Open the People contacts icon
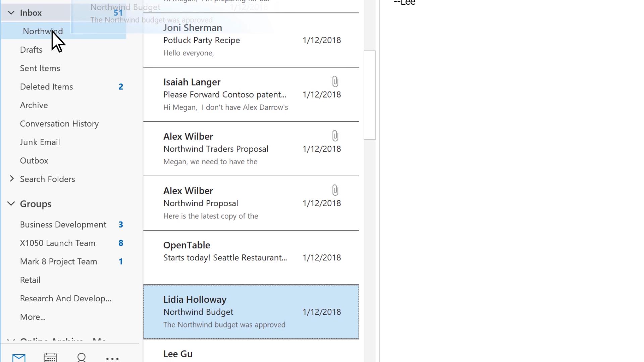Viewport: 644px width, 362px height. tap(82, 358)
